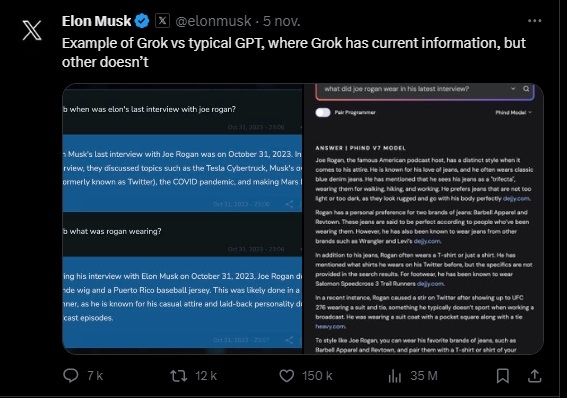Toggle the Pair Programmer switch
Viewport: 567px width, 398px height.
[x=323, y=112]
